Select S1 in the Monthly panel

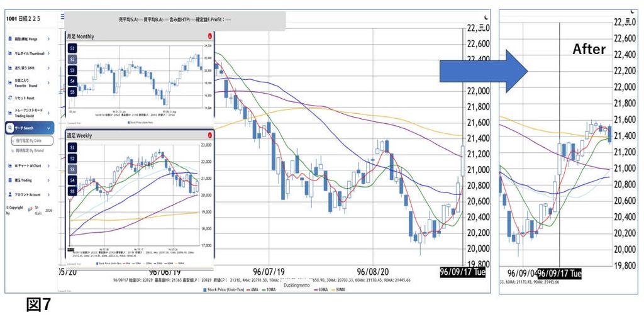(x=72, y=48)
